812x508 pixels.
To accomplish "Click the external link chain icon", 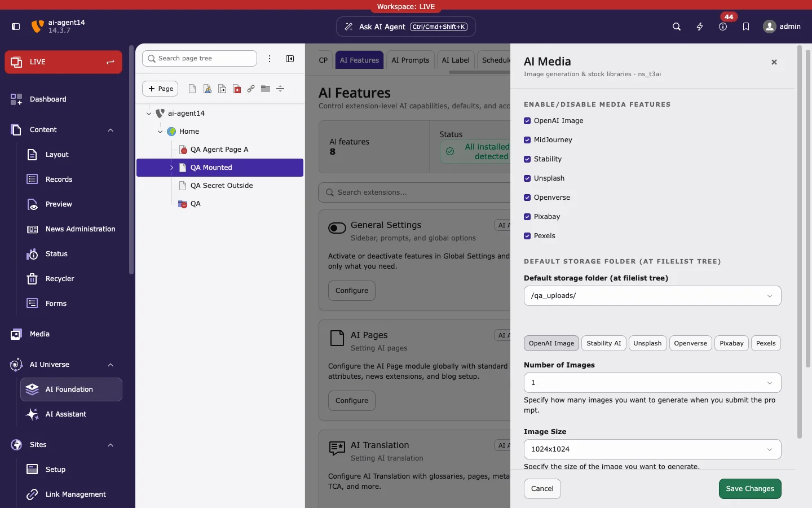I will pyautogui.click(x=251, y=89).
